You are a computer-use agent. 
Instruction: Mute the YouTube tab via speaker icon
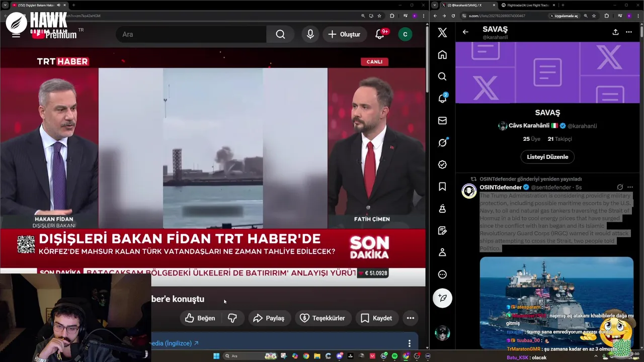tap(58, 5)
